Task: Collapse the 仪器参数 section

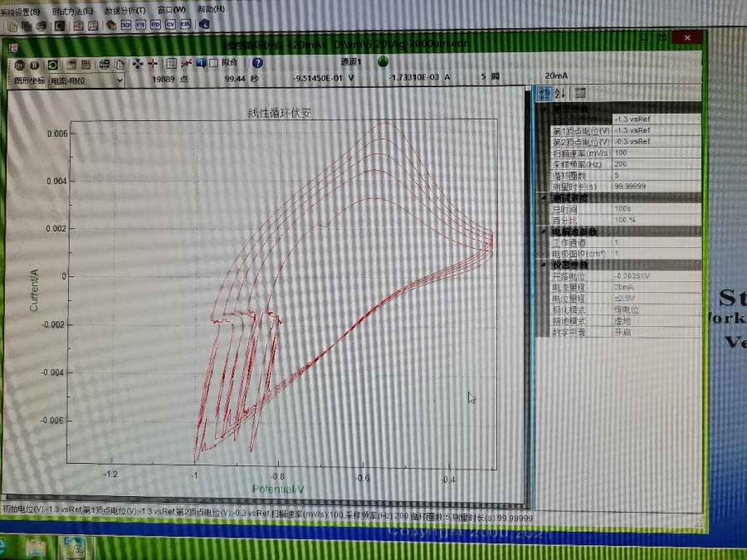Action: pos(544,265)
